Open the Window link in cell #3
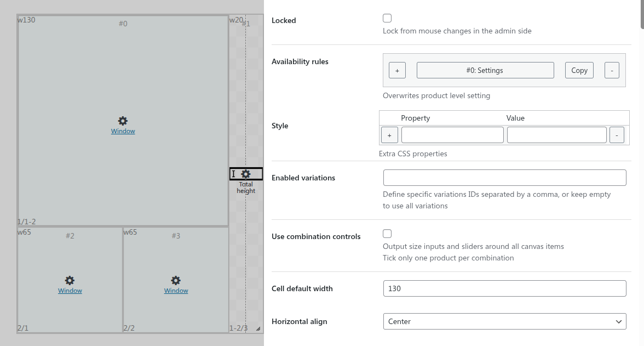This screenshot has height=346, width=644. click(x=176, y=291)
